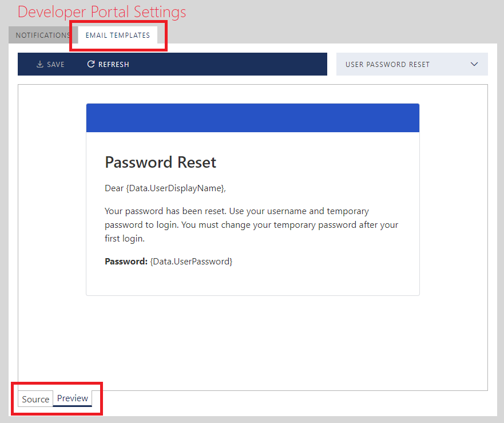504x423 pixels.
Task: Click the Save download-arrow icon
Action: pyautogui.click(x=40, y=65)
